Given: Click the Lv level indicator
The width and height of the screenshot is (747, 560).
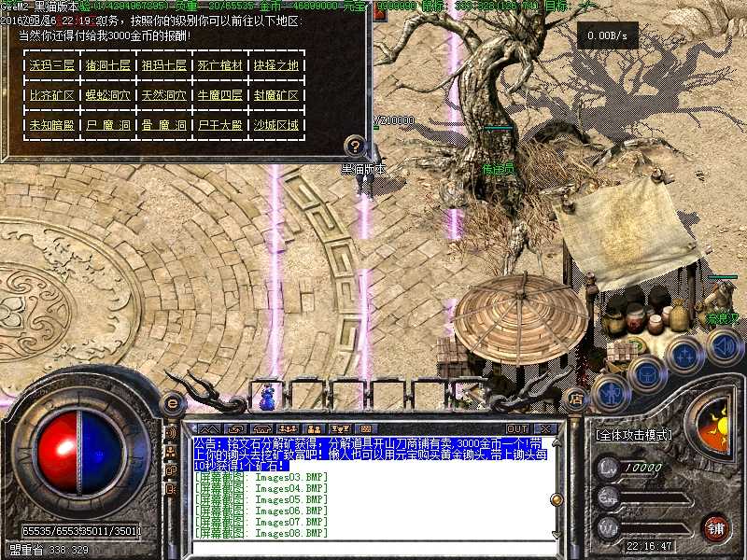Looking at the screenshot, I should 628,468.
